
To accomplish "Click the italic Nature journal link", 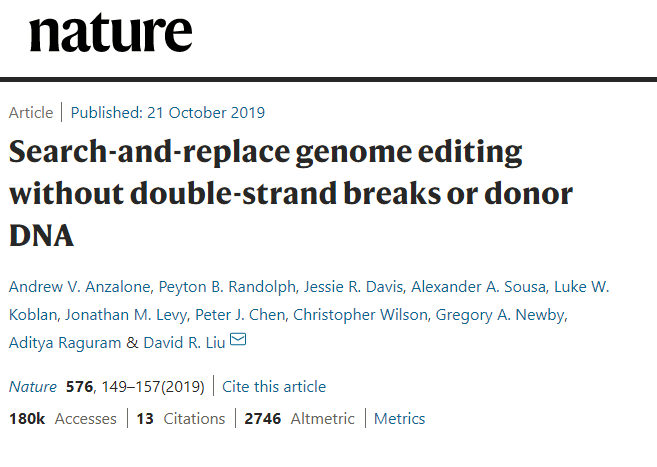I will (x=33, y=387).
